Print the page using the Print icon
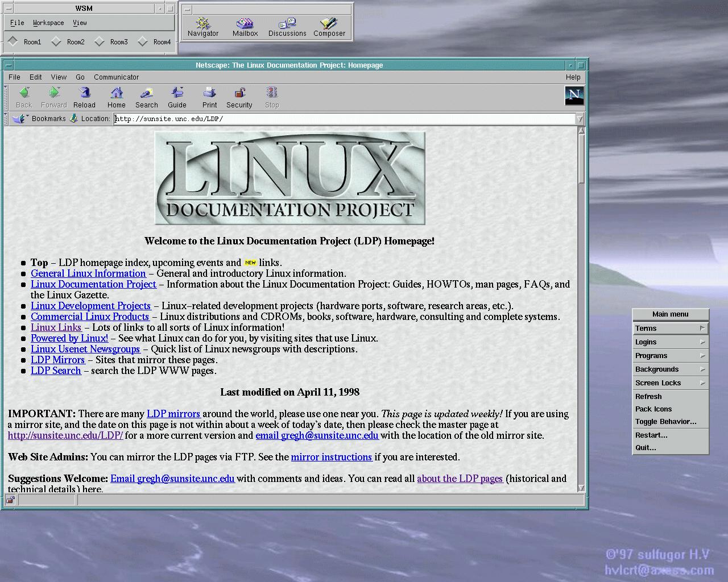This screenshot has height=582, width=728. point(209,93)
